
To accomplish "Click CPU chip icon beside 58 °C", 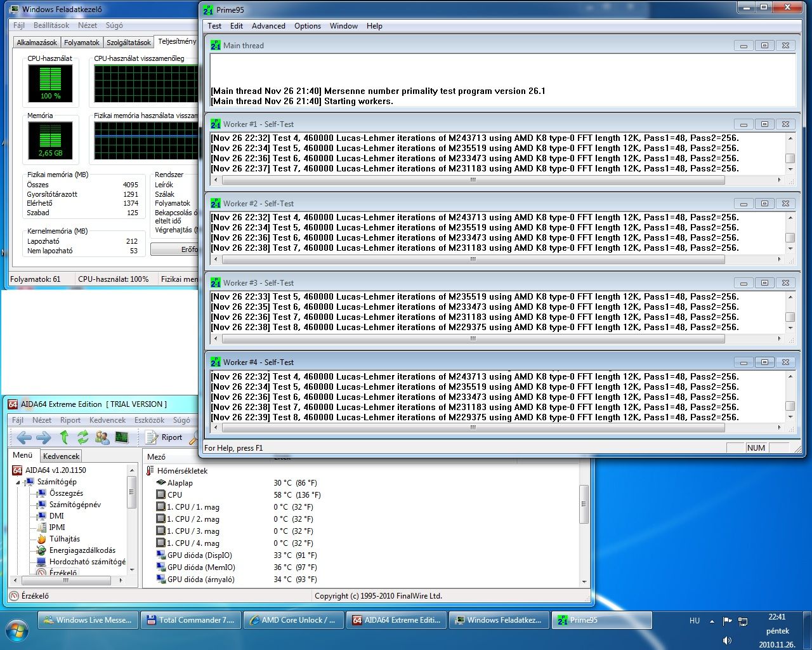I will 161,495.
